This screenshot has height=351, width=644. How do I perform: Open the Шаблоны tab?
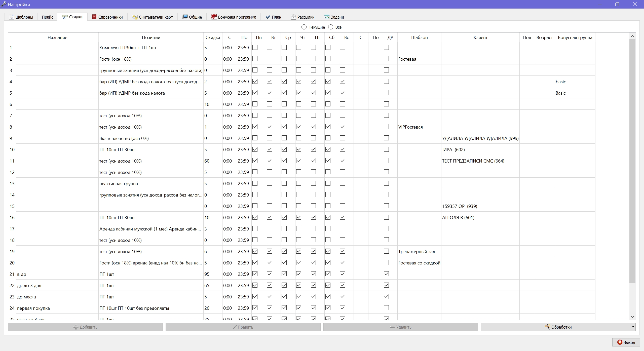coord(21,17)
